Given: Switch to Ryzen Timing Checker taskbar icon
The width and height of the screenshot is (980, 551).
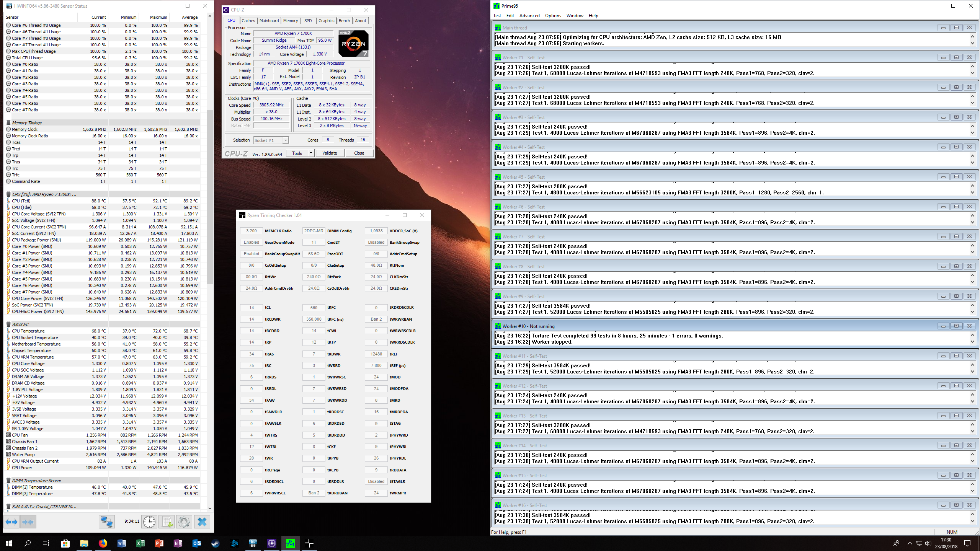Looking at the screenshot, I should [309, 543].
